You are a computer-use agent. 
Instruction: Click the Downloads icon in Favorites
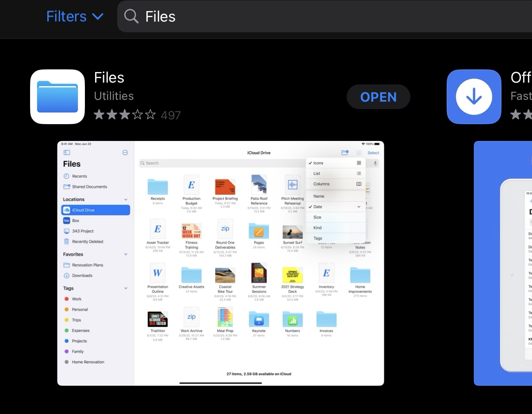click(67, 276)
